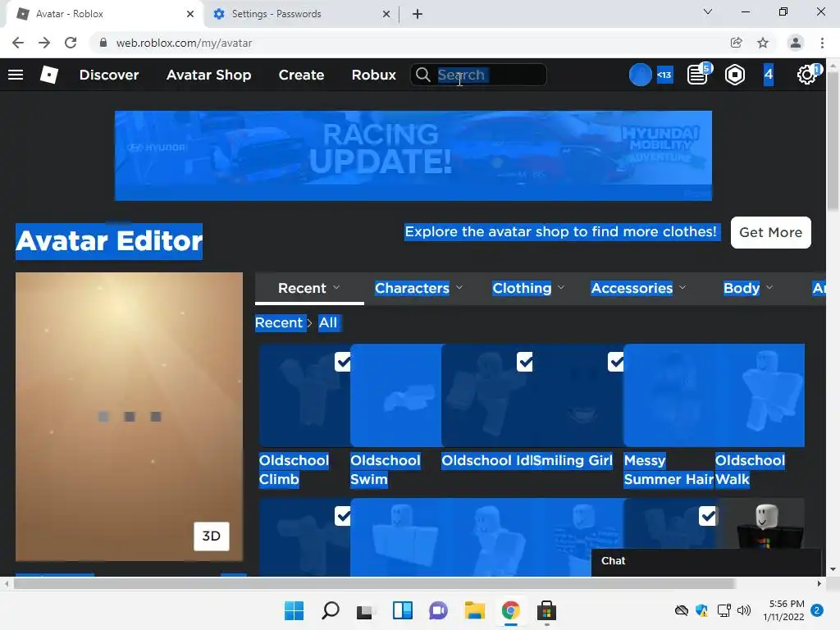The width and height of the screenshot is (840, 630).
Task: Reload the page
Action: click(x=71, y=43)
